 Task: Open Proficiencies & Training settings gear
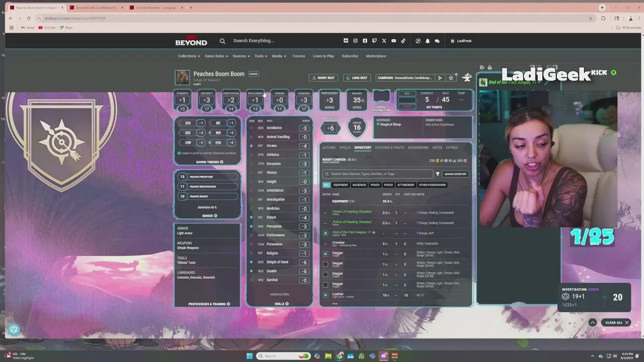228,304
